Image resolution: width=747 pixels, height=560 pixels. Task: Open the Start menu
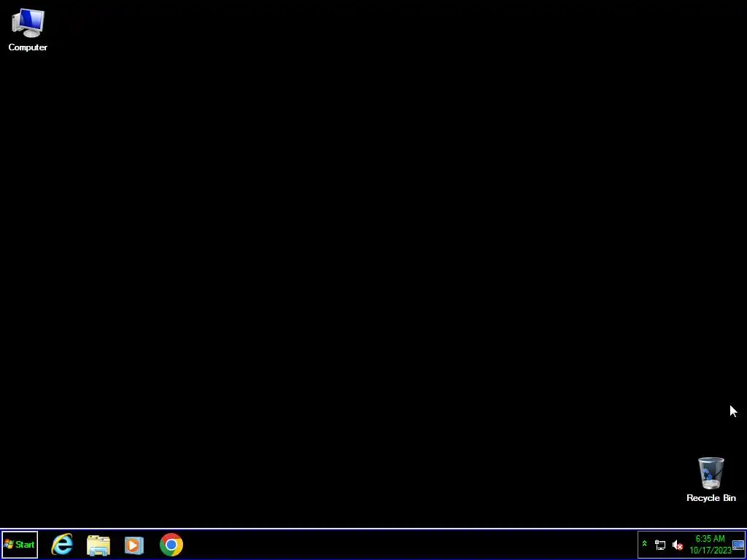tap(20, 544)
